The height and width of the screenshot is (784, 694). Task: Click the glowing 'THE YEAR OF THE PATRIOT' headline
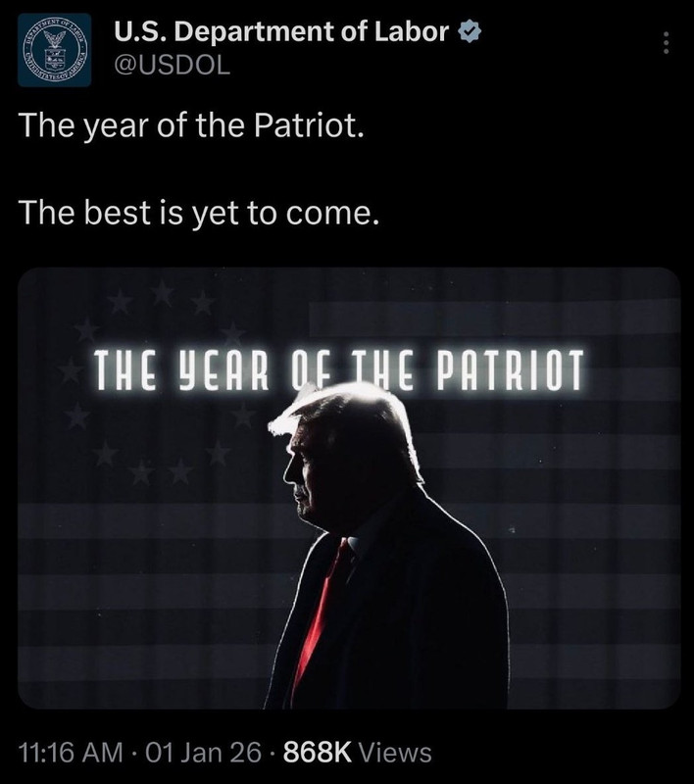coord(339,370)
